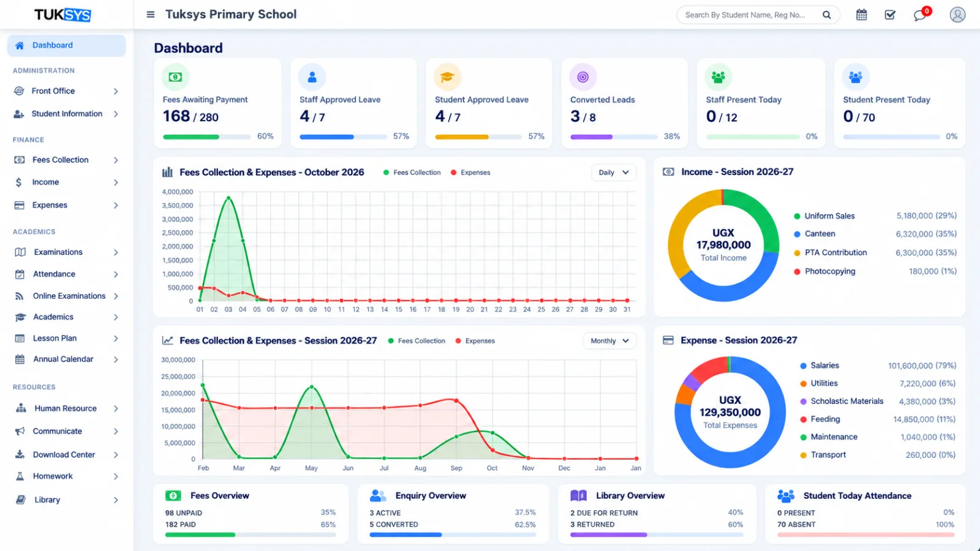Open Student Information menu item
The height and width of the screenshot is (551, 980).
point(66,114)
